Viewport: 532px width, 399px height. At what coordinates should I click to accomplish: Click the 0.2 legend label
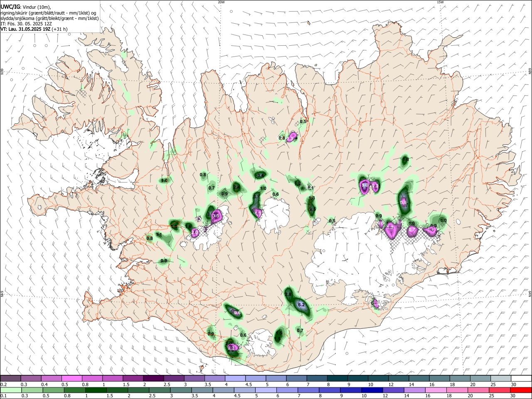pyautogui.click(x=3, y=384)
